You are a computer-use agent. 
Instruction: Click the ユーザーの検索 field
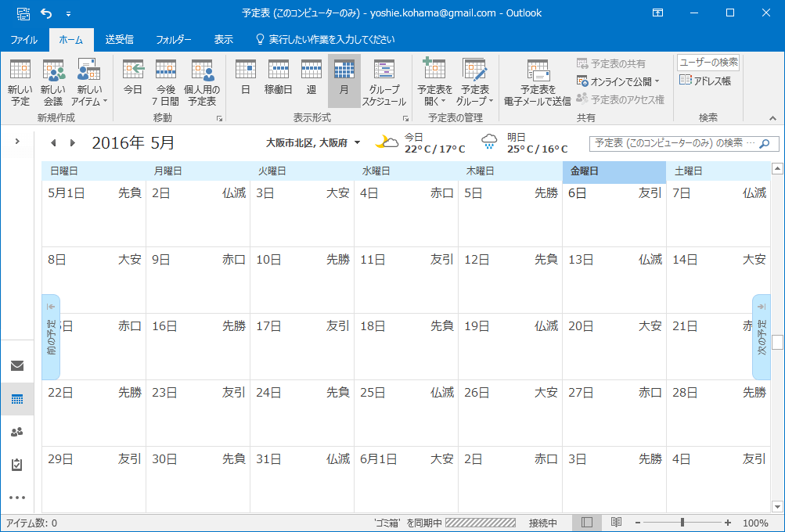(x=708, y=63)
